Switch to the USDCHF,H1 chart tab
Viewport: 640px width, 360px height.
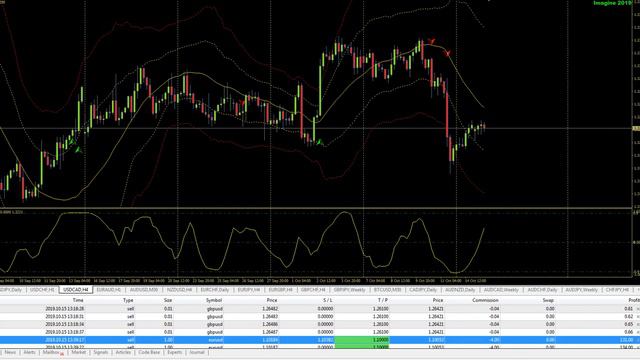point(42,290)
